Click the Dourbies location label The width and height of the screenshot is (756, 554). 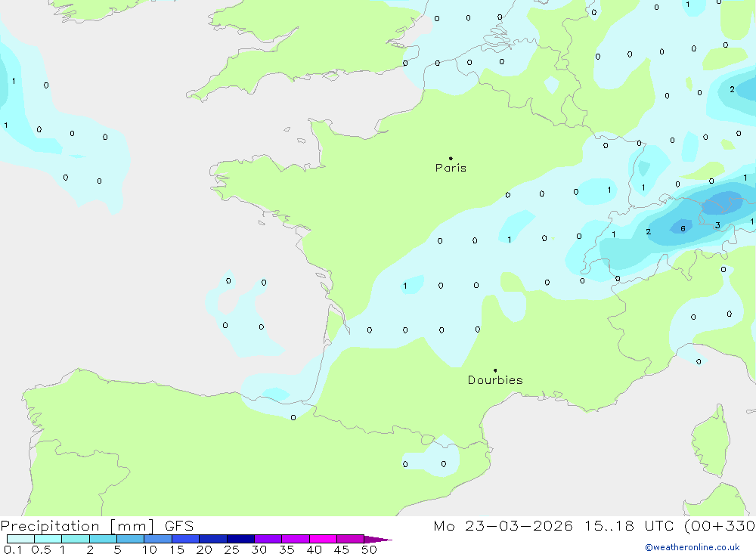(495, 380)
